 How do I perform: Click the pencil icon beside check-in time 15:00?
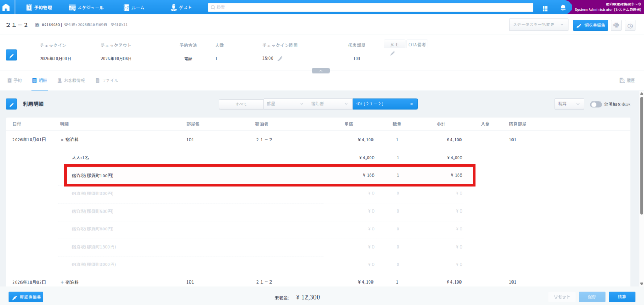click(x=280, y=59)
